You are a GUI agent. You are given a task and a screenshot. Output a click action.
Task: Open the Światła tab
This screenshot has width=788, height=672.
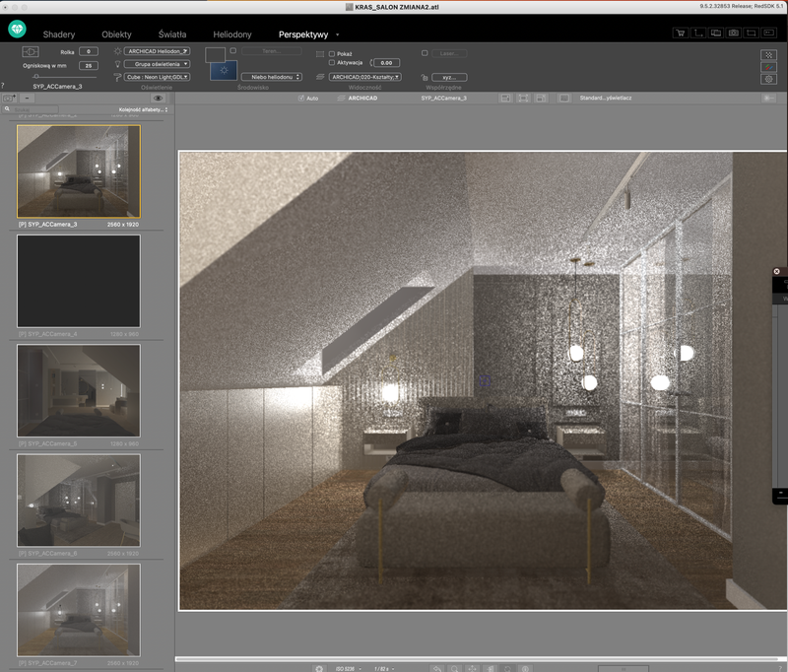[172, 34]
